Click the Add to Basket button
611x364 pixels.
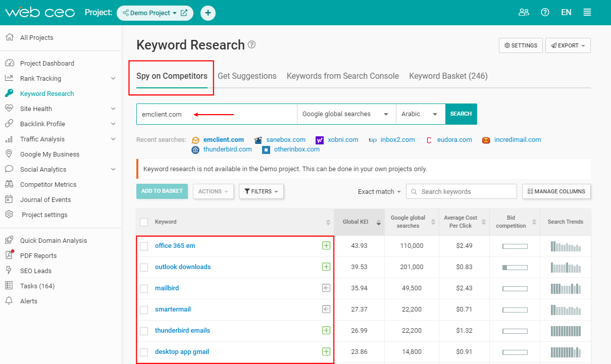click(162, 191)
